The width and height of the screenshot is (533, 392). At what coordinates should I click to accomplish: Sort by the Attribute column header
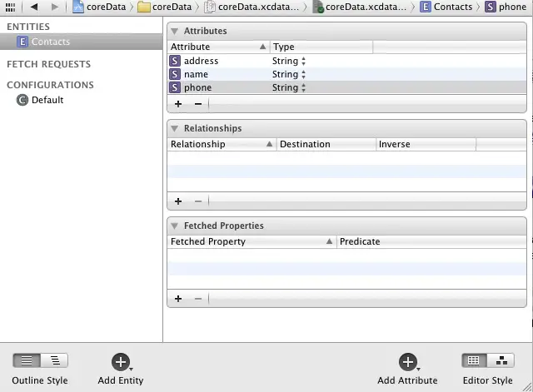[217, 47]
